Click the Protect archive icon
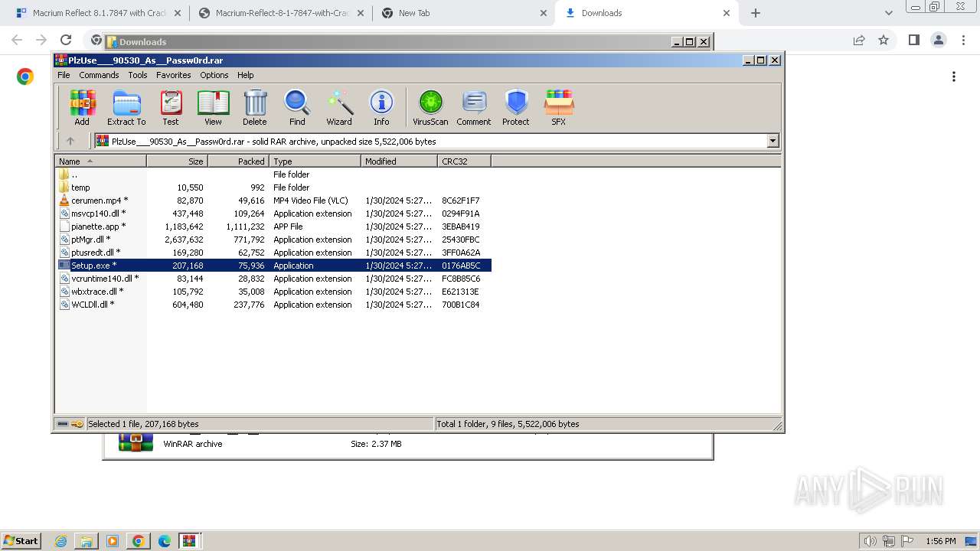 516,107
